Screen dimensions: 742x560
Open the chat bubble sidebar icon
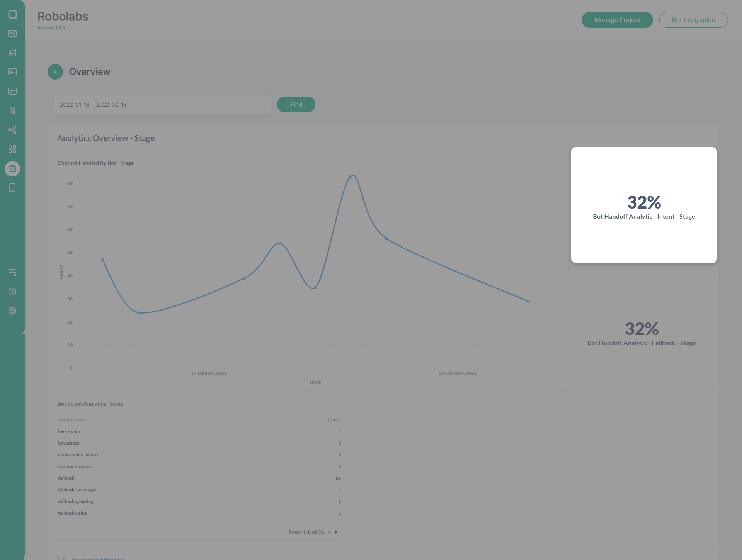(x=12, y=14)
